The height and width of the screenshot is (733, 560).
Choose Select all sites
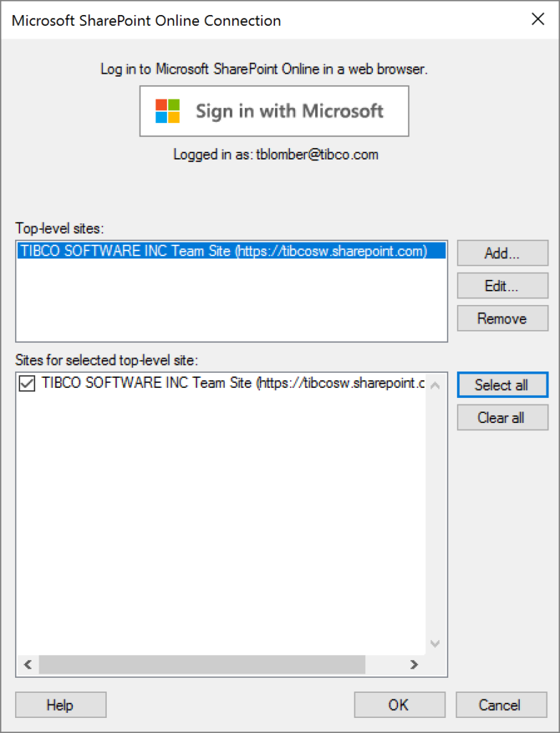(503, 384)
